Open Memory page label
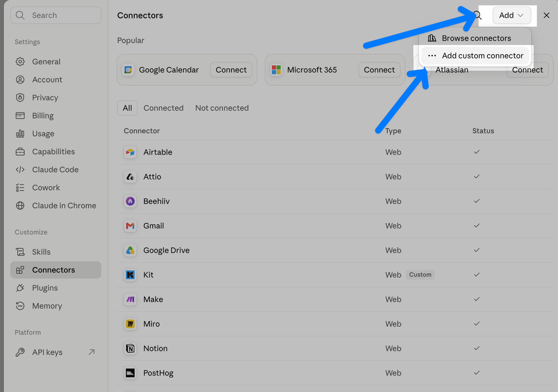The height and width of the screenshot is (392, 558). (47, 306)
